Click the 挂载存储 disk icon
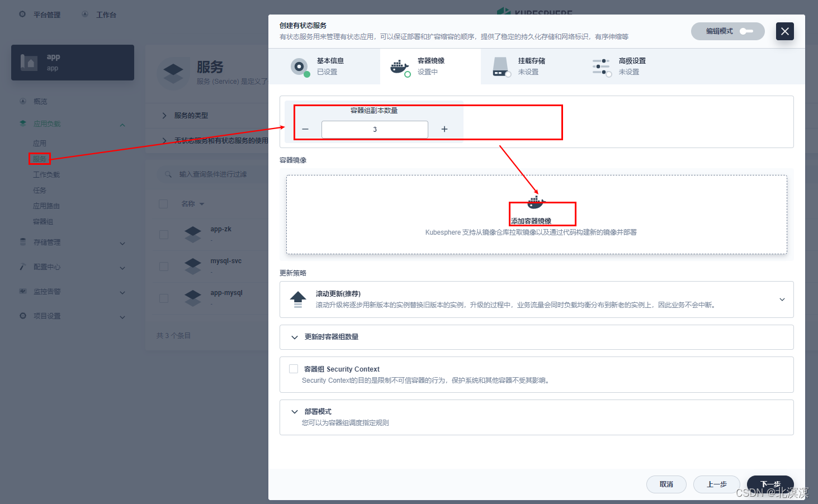The height and width of the screenshot is (504, 818). (x=500, y=66)
